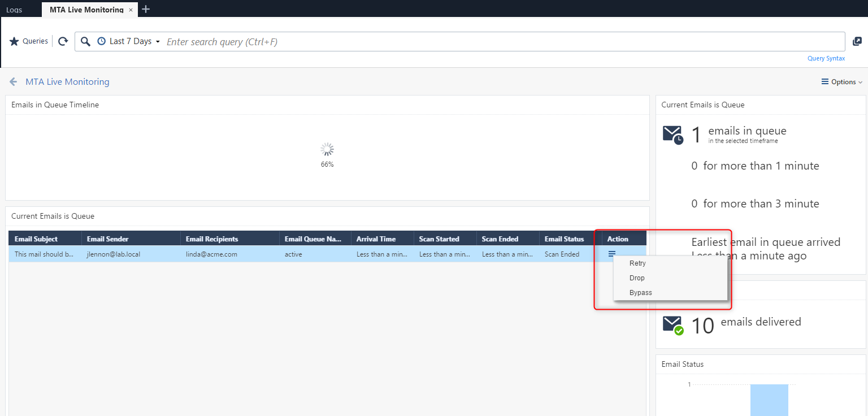
Task: Focus the search query input field
Action: [x=503, y=42]
